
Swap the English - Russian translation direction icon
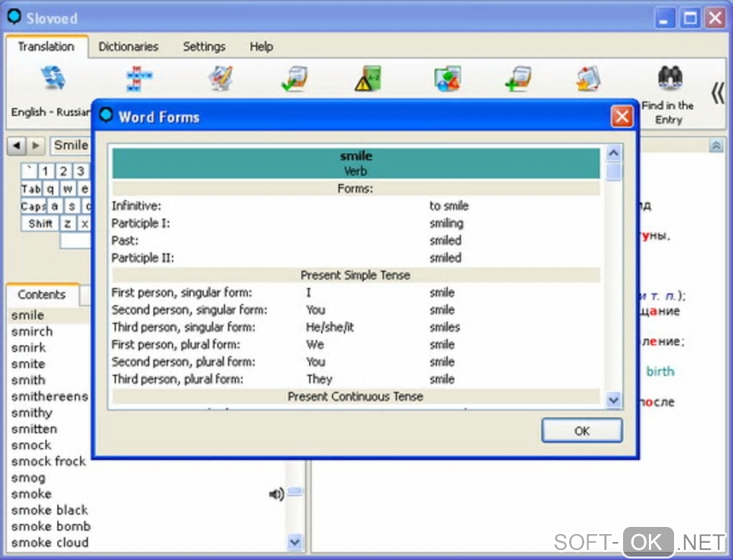(x=53, y=78)
